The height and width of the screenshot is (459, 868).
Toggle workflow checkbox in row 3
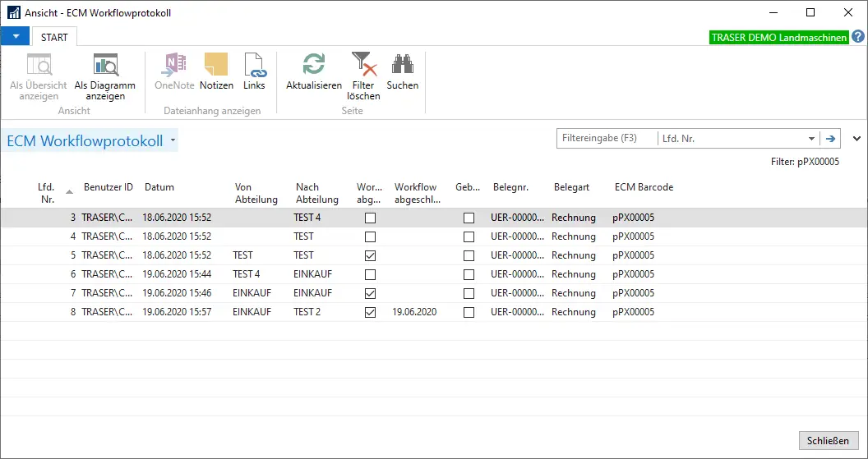point(370,218)
